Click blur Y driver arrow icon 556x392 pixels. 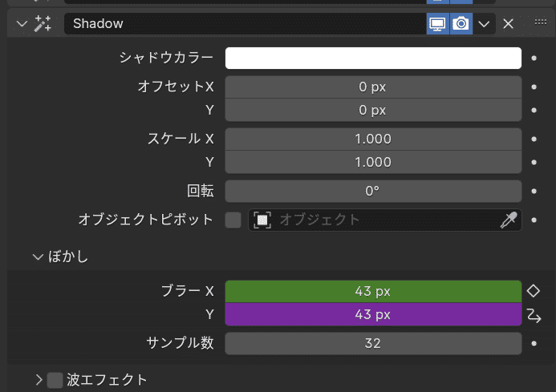click(x=534, y=315)
